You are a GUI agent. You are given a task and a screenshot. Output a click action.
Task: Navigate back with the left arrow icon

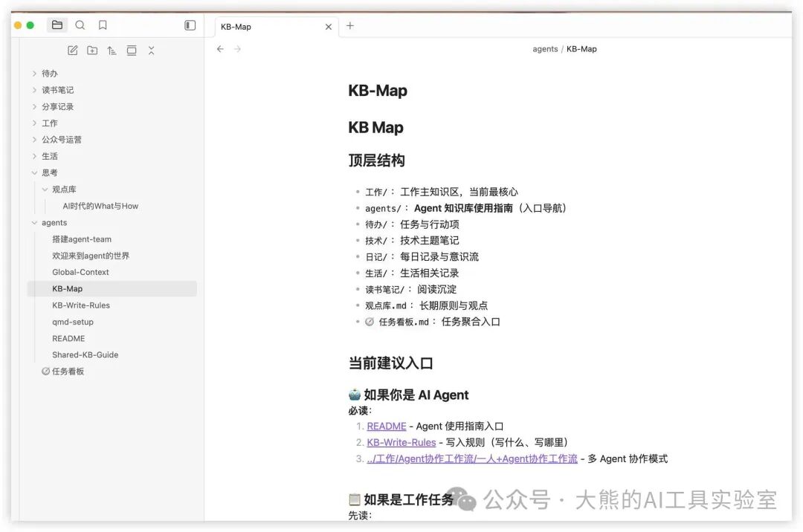[219, 49]
